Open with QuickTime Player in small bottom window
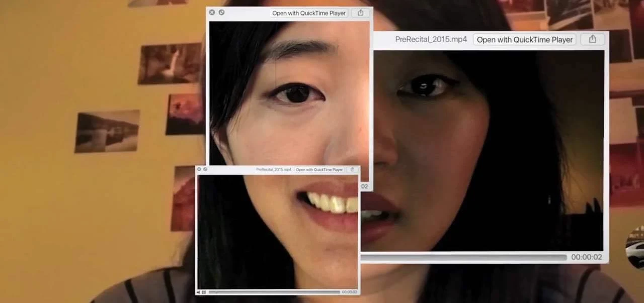 pos(319,170)
